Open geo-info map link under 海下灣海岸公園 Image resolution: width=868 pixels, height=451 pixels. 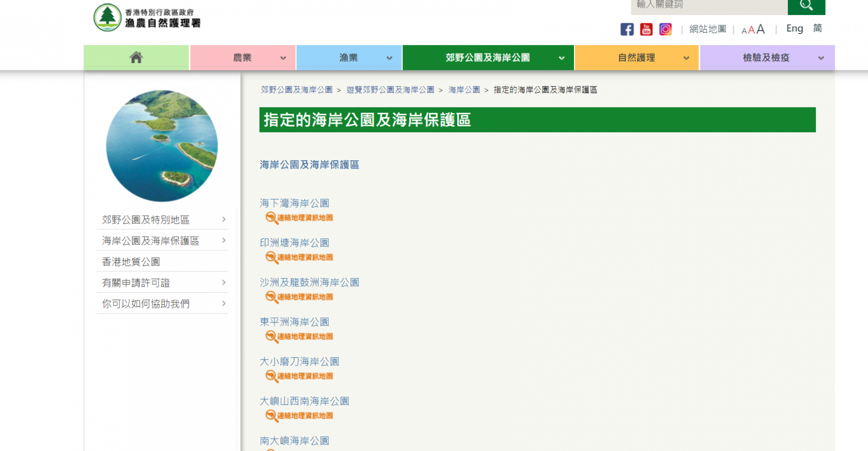[x=299, y=218]
